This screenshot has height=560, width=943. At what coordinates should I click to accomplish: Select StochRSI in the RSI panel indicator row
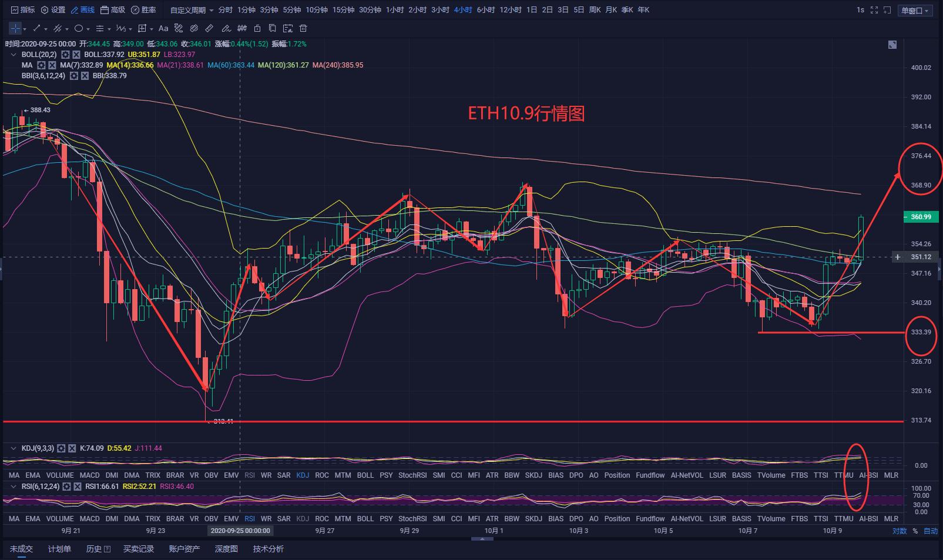point(412,519)
